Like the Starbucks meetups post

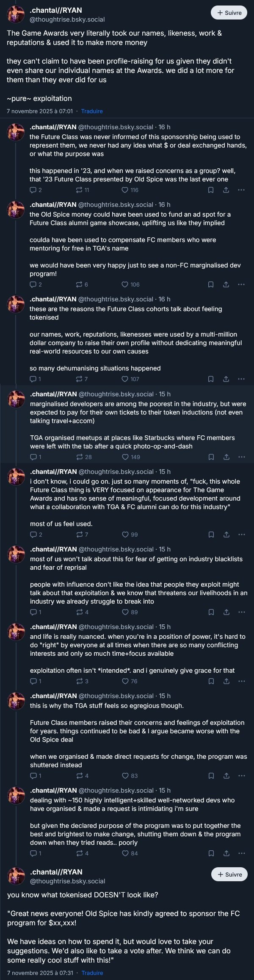pyautogui.click(x=125, y=457)
